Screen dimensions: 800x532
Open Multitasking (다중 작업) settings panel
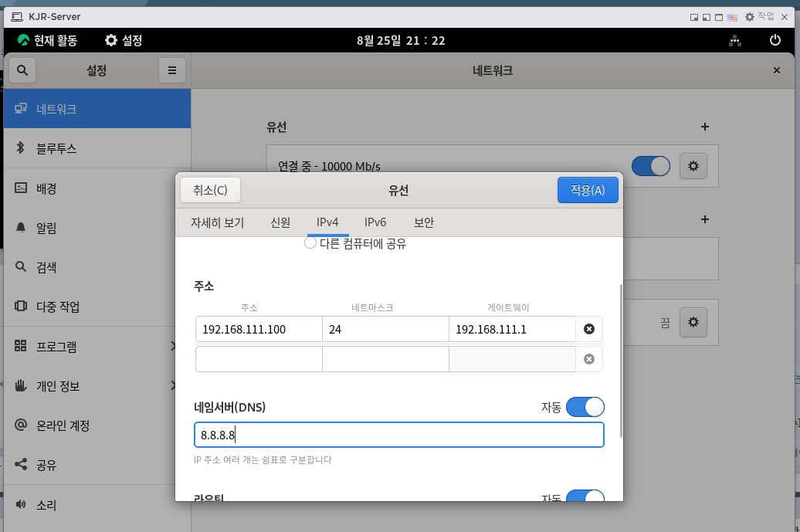(x=97, y=307)
